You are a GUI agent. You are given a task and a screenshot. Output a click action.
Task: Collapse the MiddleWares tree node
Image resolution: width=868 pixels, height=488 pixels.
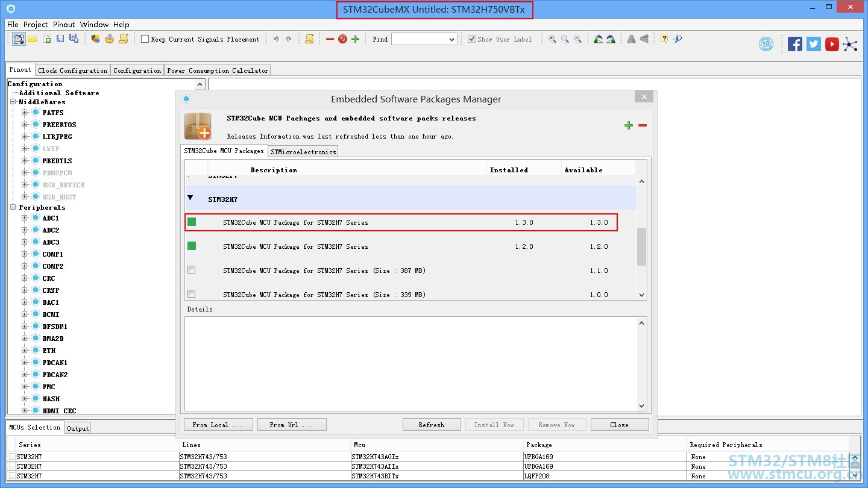[13, 102]
